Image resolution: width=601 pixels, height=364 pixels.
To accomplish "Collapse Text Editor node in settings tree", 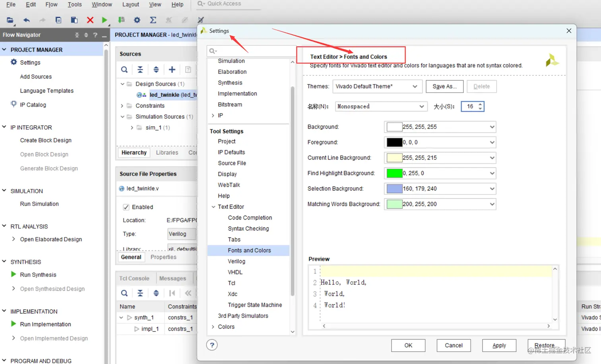I will point(213,207).
